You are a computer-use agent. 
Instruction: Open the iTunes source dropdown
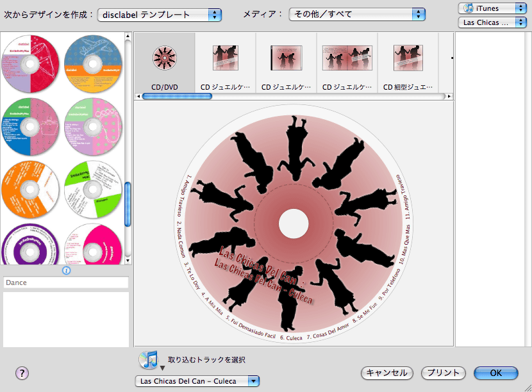pyautogui.click(x=492, y=8)
